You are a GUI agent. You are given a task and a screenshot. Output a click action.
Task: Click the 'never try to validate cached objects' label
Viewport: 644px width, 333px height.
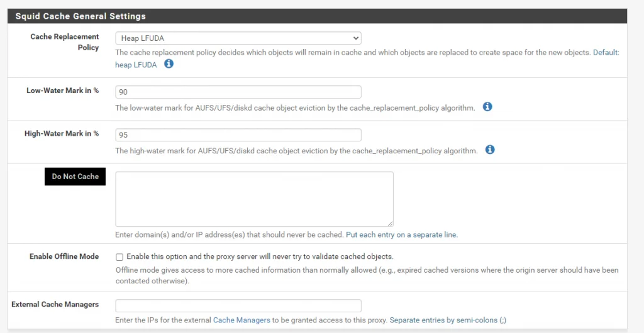coord(260,257)
